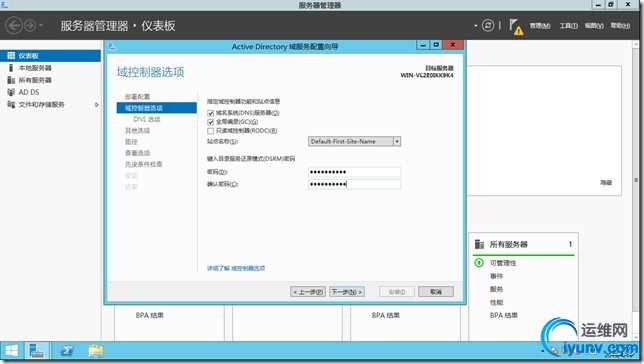Go to the DNS 选项 wizard step
The width and height of the screenshot is (644, 364).
pos(147,119)
